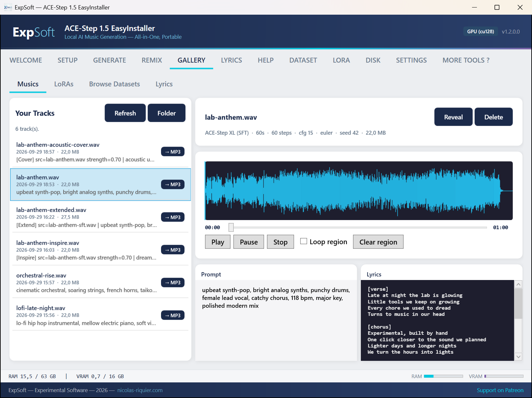Viewport: 532px width, 398px height.
Task: Open the LYRICS main tab
Action: (x=231, y=60)
